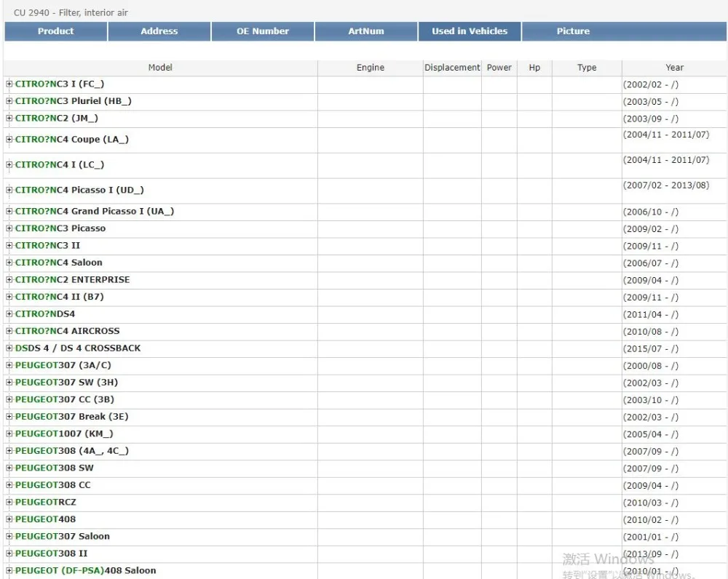The image size is (728, 579).
Task: Expand the PEUGEOT307 Break (3E) row
Action: [9, 417]
